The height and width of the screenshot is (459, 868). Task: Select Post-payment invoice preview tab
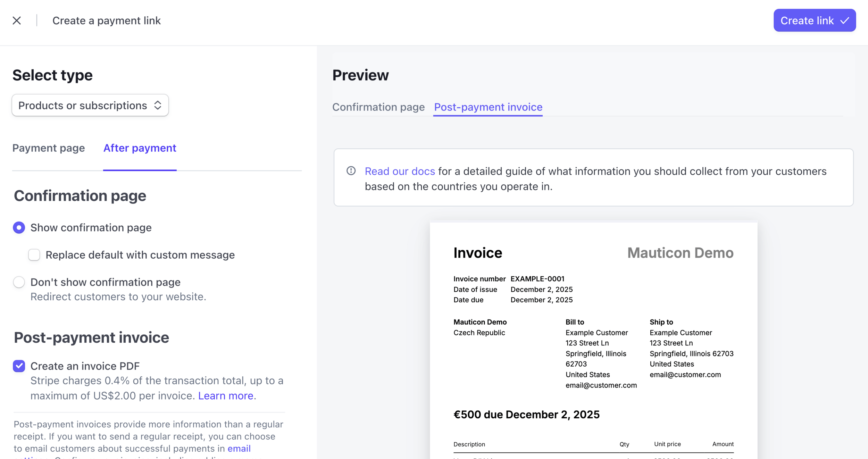click(488, 107)
